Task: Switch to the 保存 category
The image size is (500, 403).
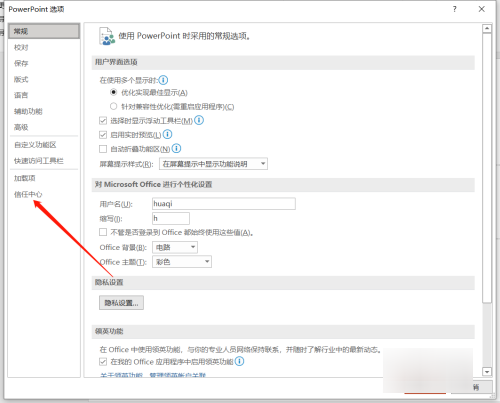Action: [x=21, y=63]
